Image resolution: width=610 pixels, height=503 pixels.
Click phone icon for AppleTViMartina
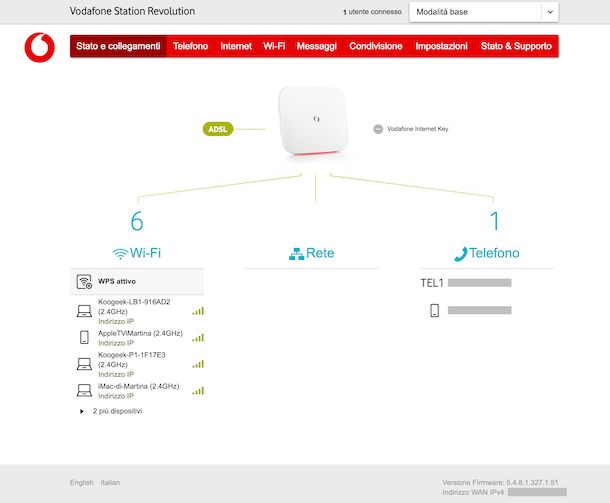point(84,337)
